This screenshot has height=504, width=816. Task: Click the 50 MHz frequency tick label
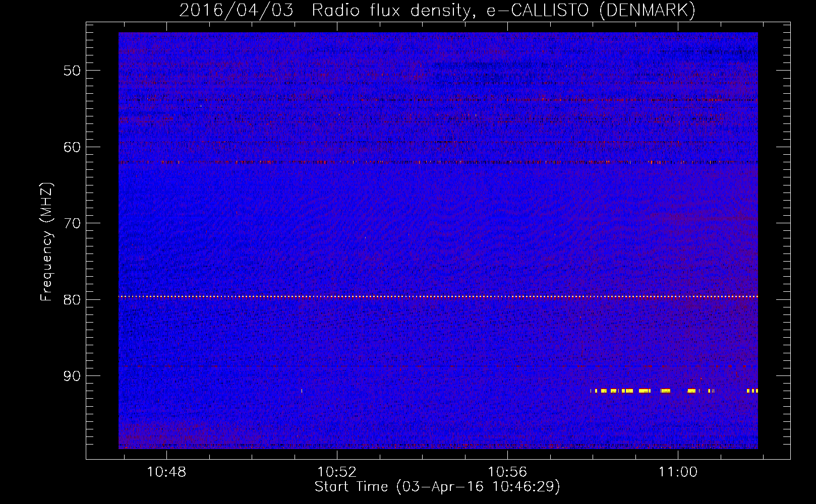click(72, 71)
